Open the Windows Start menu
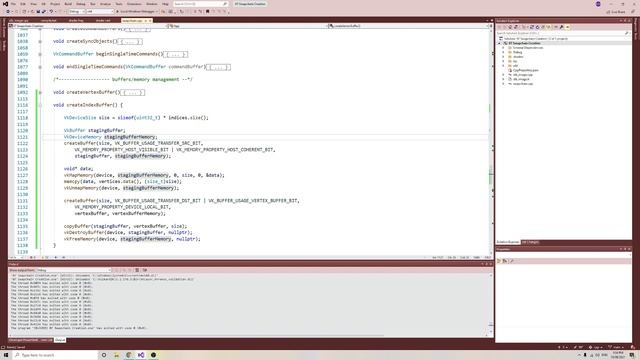This screenshot has height=360, width=640. 6,355
